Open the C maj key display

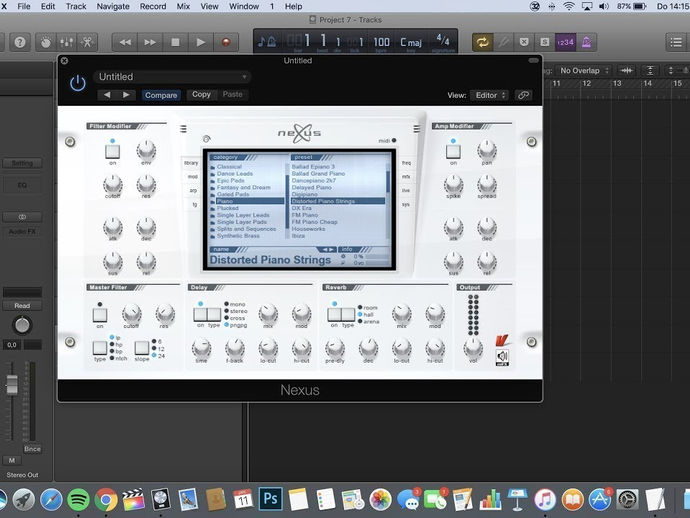click(411, 42)
